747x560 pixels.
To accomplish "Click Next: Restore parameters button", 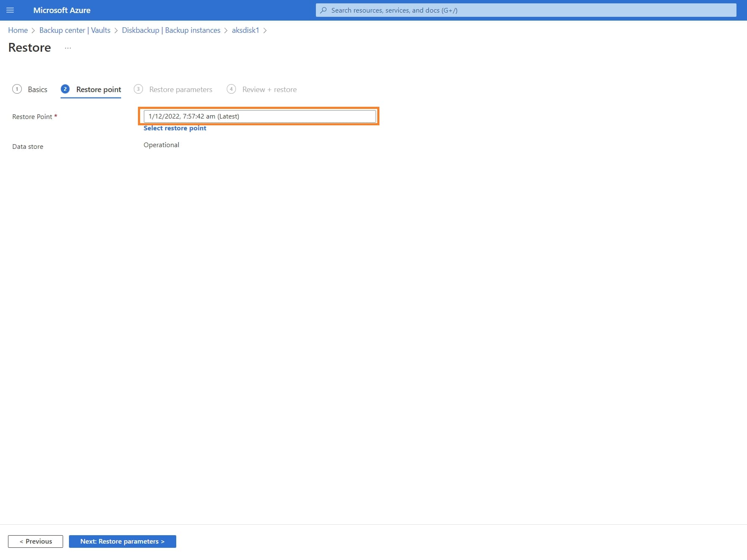I will pyautogui.click(x=122, y=542).
